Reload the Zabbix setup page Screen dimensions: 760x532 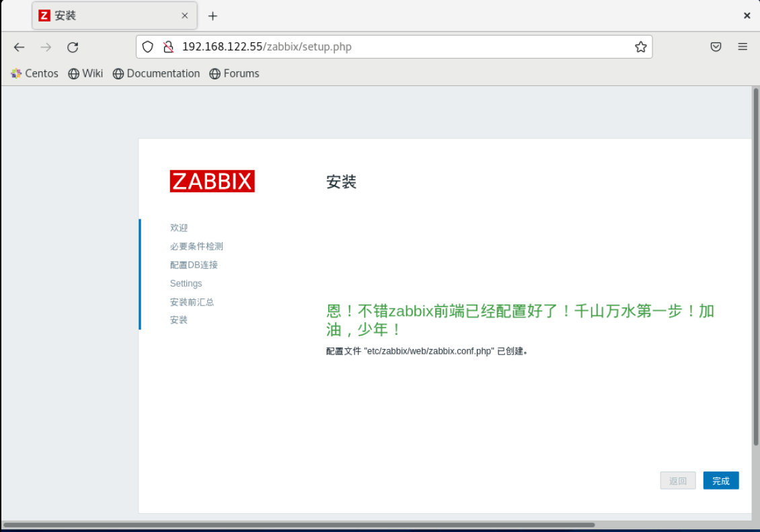point(73,47)
